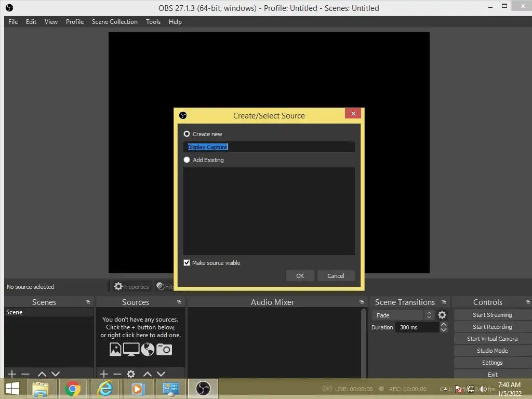This screenshot has width=532, height=399.
Task: Enable Studio Mode
Action: (493, 351)
